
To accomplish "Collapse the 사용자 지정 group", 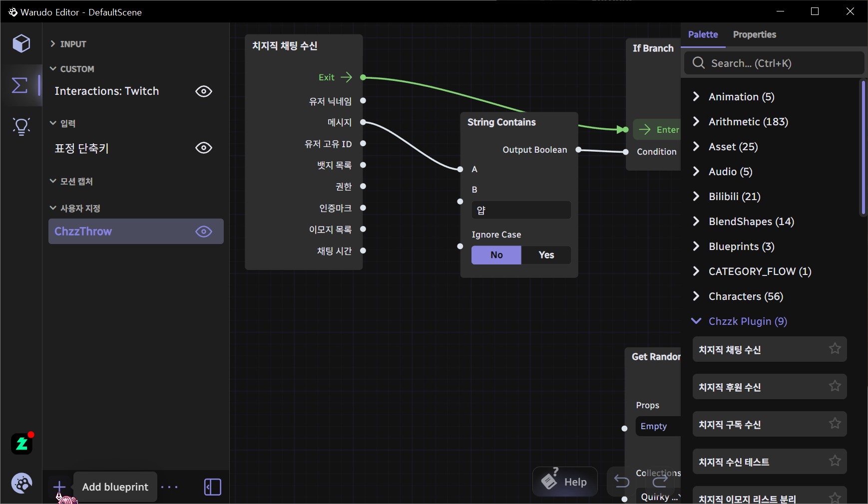I will tap(53, 208).
